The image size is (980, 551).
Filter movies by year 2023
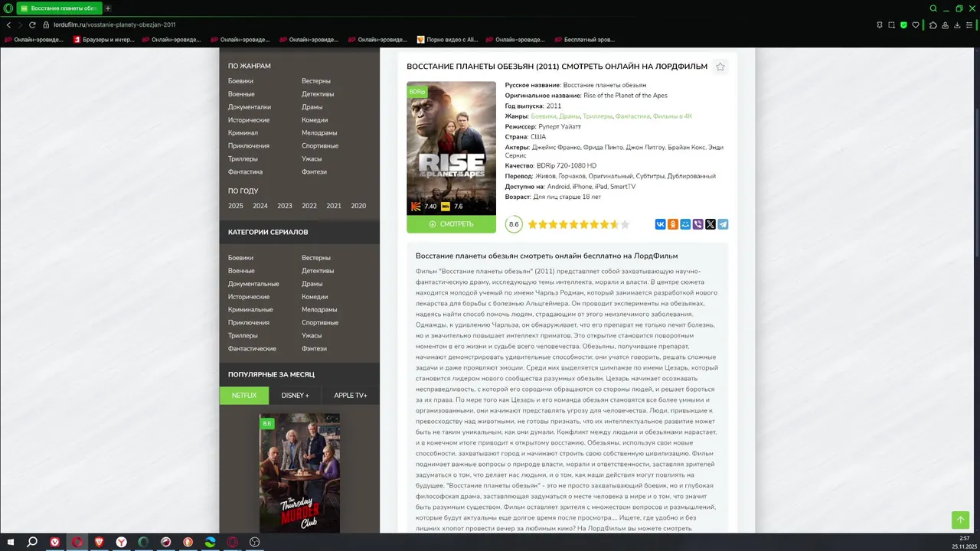[x=285, y=206]
